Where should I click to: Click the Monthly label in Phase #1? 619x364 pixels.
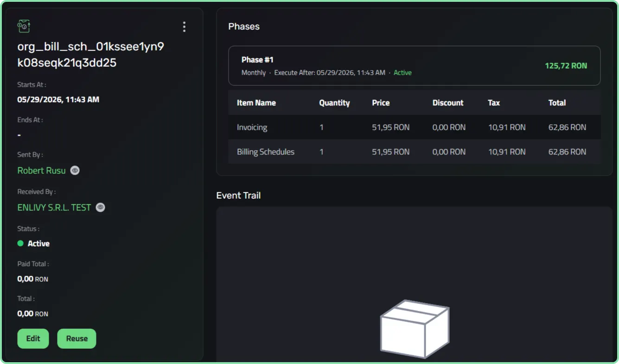point(254,73)
